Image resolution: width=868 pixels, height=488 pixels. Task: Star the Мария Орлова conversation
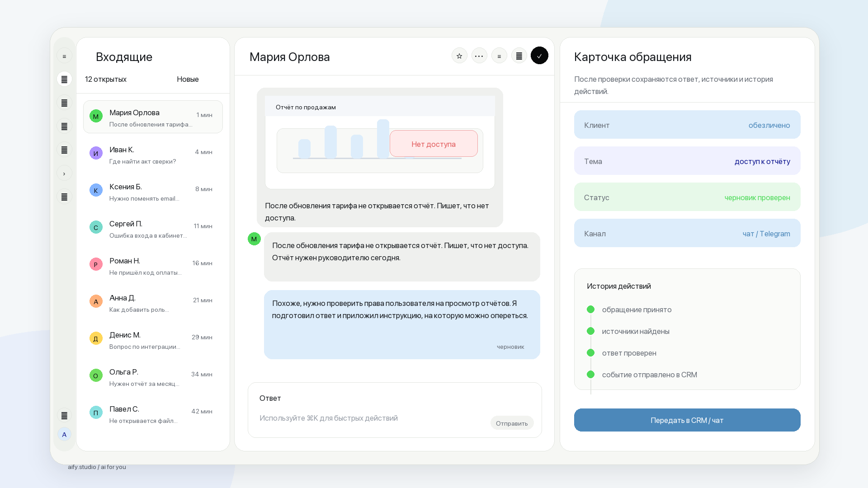pos(459,56)
